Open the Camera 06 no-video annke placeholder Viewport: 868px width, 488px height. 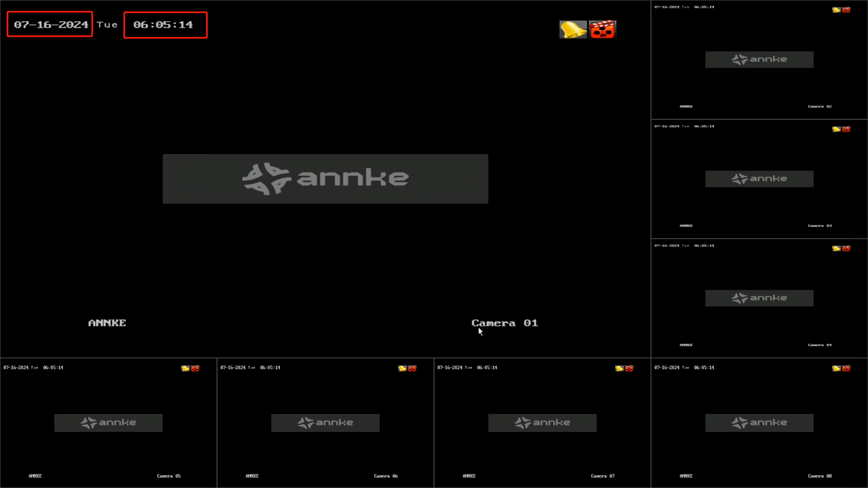[x=325, y=423]
